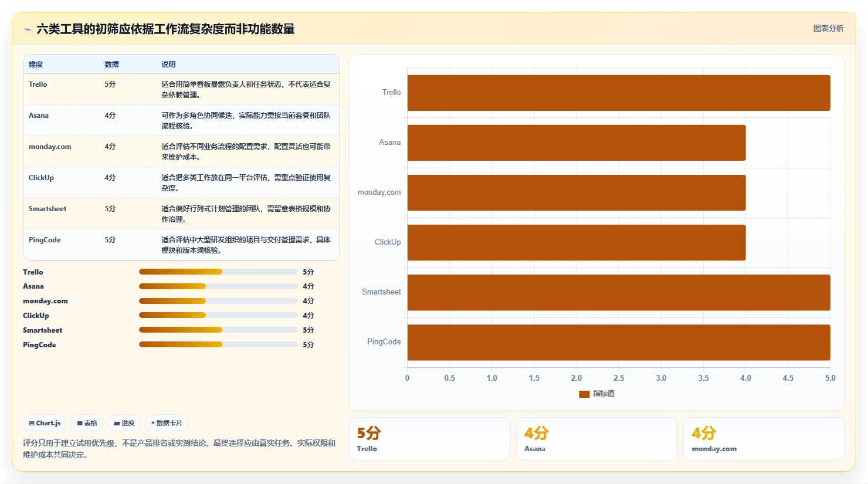Click the PingCode description starting 适合评估中大型研发
Screen dimensions: 868x484
tap(246, 245)
